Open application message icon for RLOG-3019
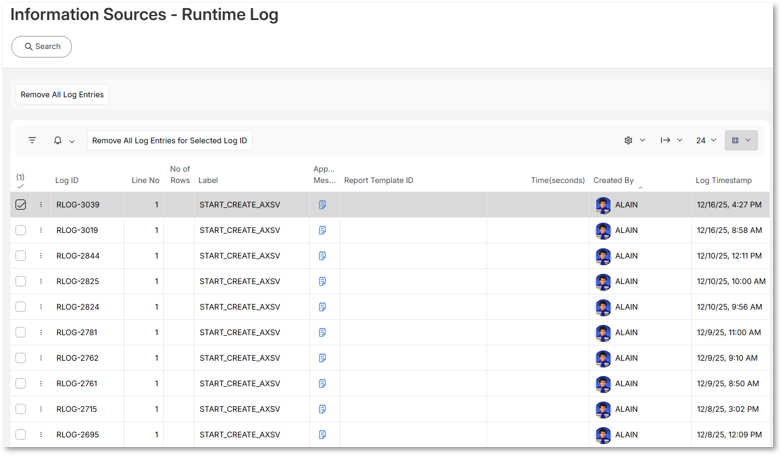This screenshot has width=782, height=456. pyautogui.click(x=323, y=230)
